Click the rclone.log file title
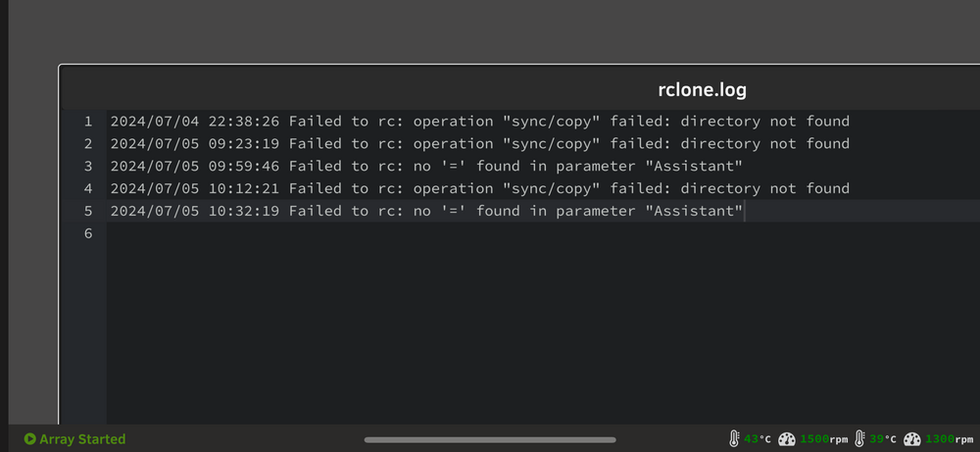980x452 pixels. coord(702,90)
